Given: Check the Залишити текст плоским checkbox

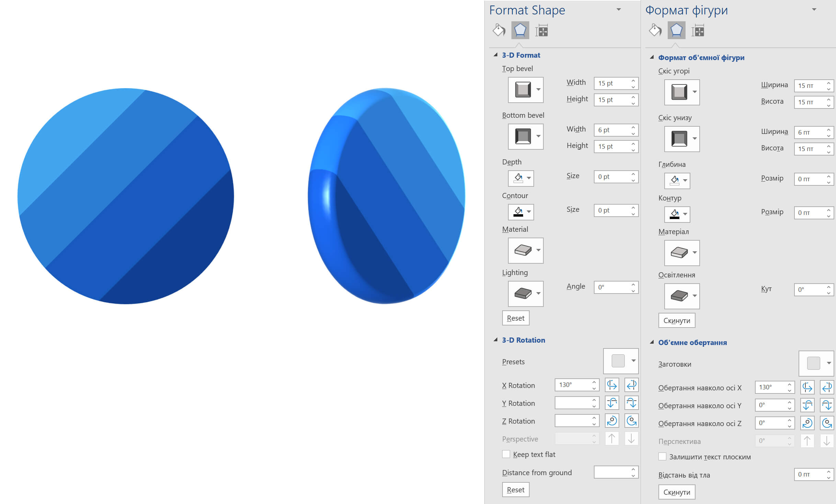Looking at the screenshot, I should click(662, 456).
